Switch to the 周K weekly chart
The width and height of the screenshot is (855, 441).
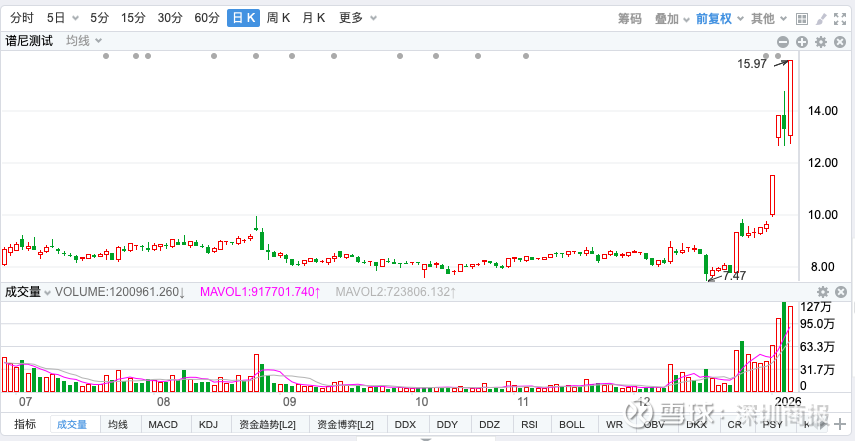(278, 18)
